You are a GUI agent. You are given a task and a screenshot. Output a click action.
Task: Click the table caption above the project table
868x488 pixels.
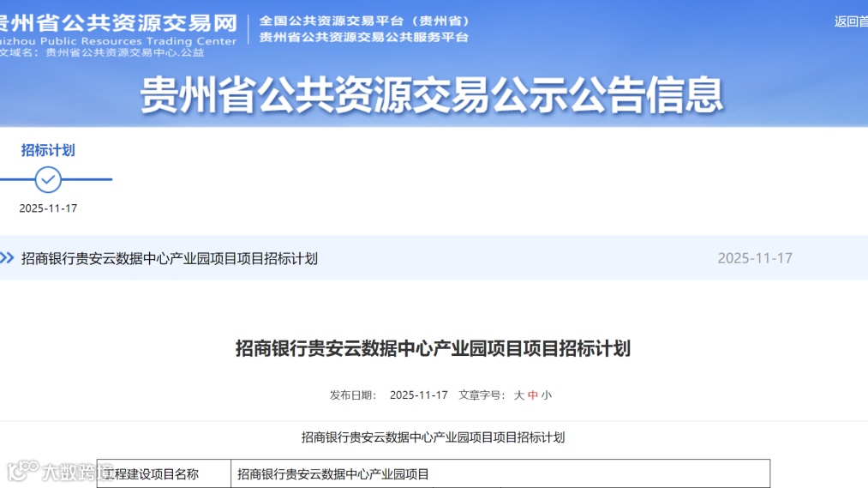point(433,437)
